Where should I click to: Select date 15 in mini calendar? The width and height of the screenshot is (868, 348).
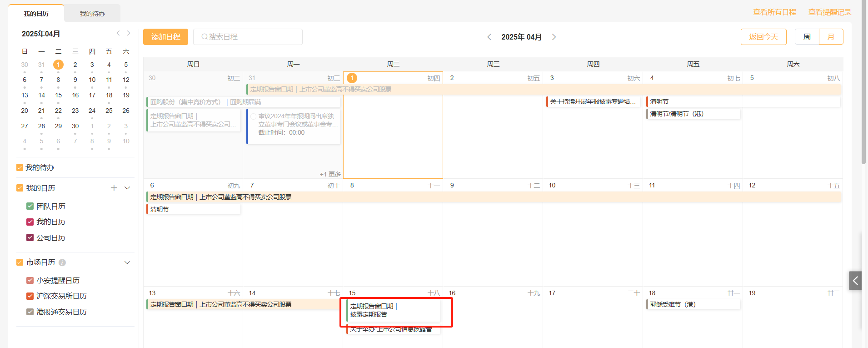tap(58, 95)
